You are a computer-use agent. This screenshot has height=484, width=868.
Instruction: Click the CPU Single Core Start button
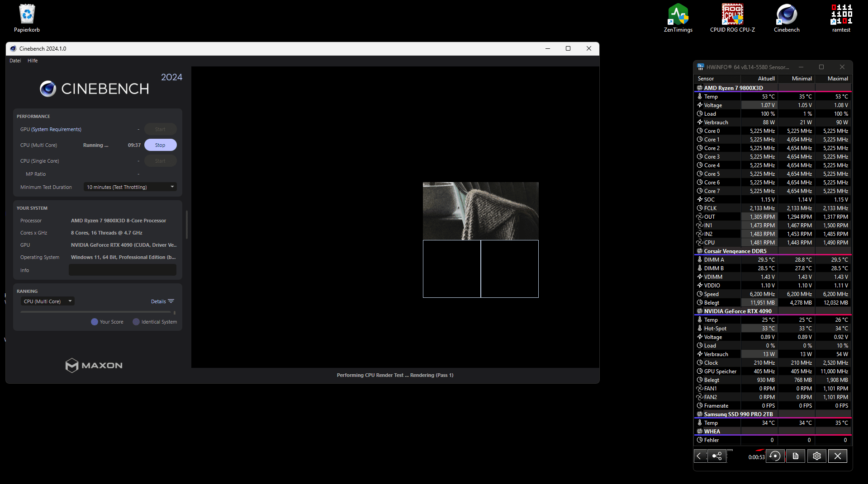point(160,161)
